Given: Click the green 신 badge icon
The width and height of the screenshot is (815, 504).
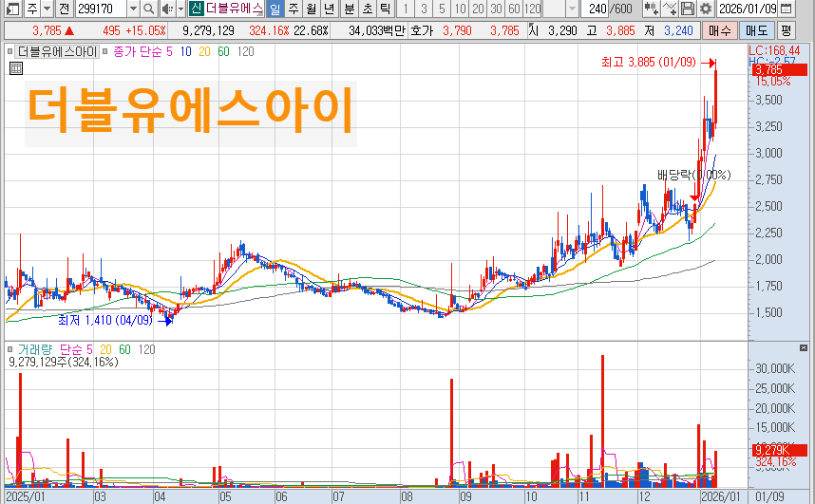Looking at the screenshot, I should pos(196,9).
